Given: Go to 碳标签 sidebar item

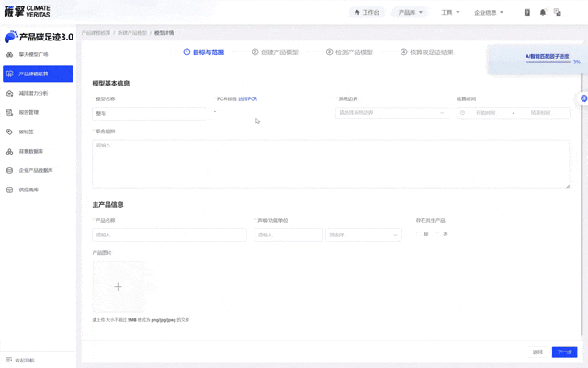Looking at the screenshot, I should point(26,132).
